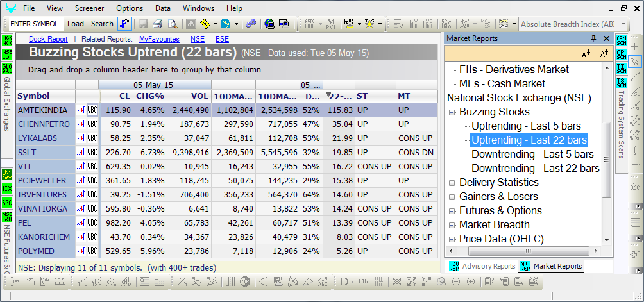Expand the Price Data (OHLC) node
Viewport: 644px width, 302px height.
coord(452,239)
